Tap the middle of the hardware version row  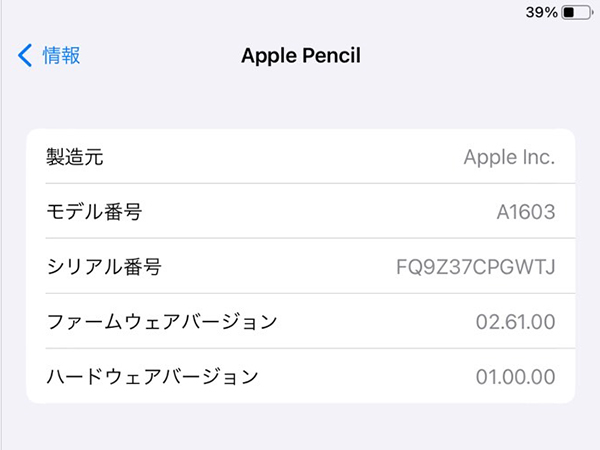300,377
